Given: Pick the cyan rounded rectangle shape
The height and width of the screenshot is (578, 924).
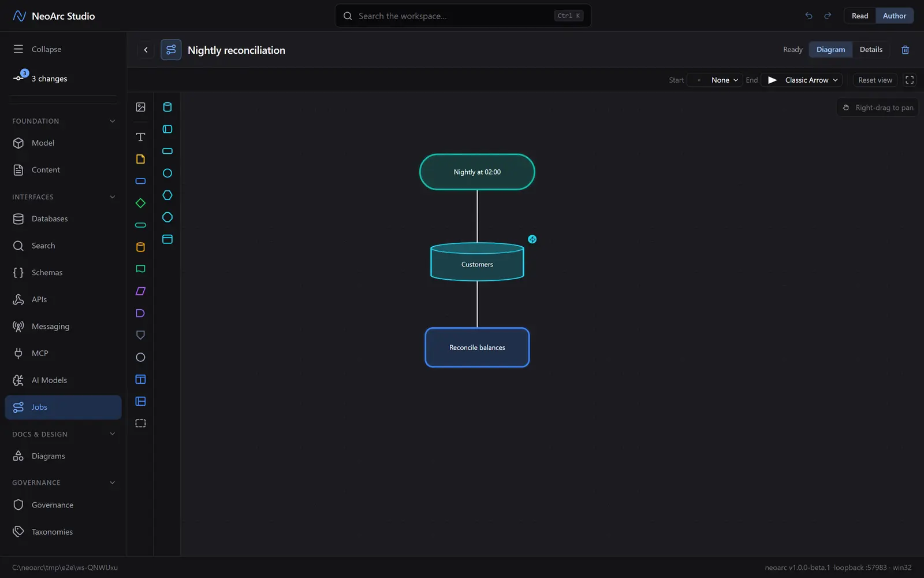Looking at the screenshot, I should (x=167, y=151).
